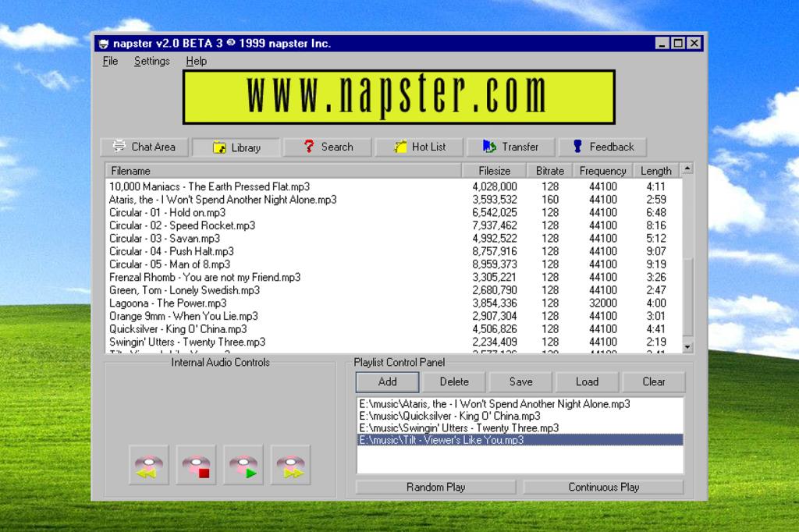The width and height of the screenshot is (799, 532).
Task: Switch to the Library tab
Action: click(236, 147)
